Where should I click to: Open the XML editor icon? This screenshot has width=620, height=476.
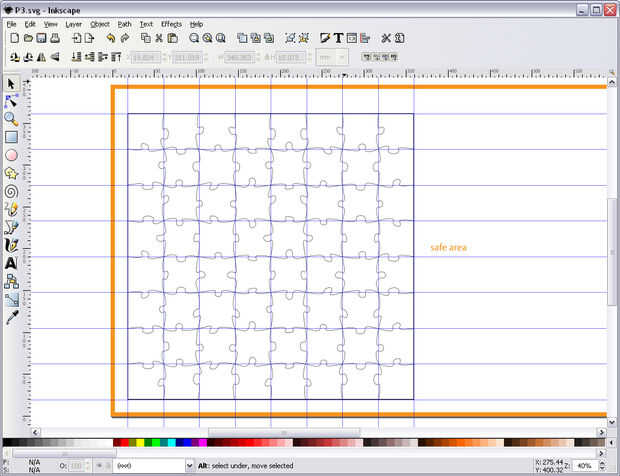pos(352,38)
